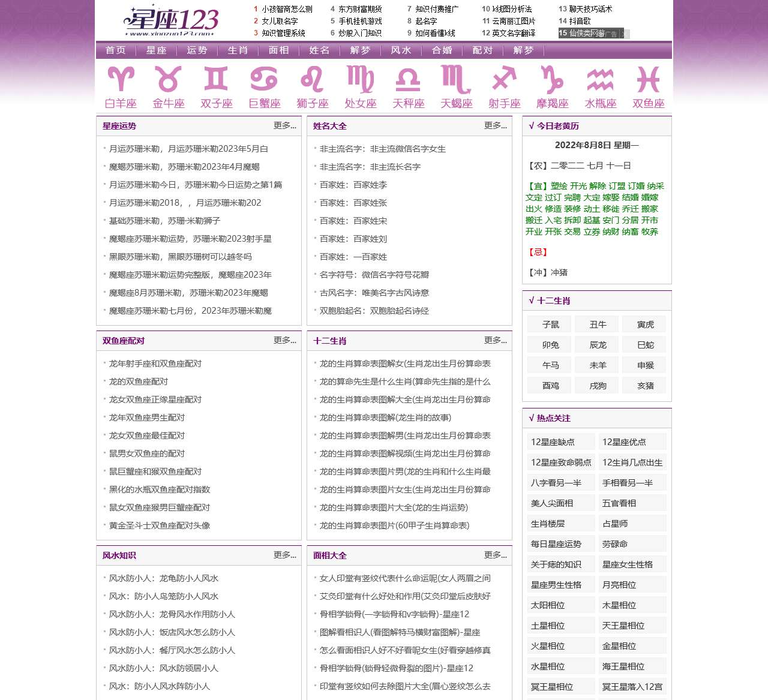The image size is (768, 700).
Task: Expand 更多 under 面相大全
Action: pyautogui.click(x=496, y=555)
